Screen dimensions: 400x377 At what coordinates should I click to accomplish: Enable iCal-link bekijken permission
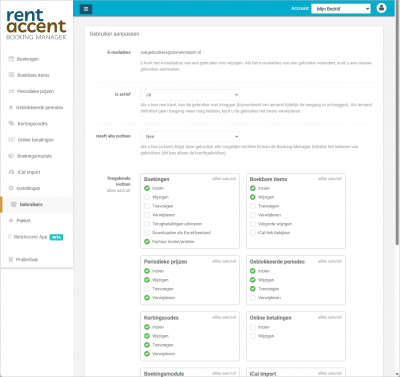[x=253, y=233]
